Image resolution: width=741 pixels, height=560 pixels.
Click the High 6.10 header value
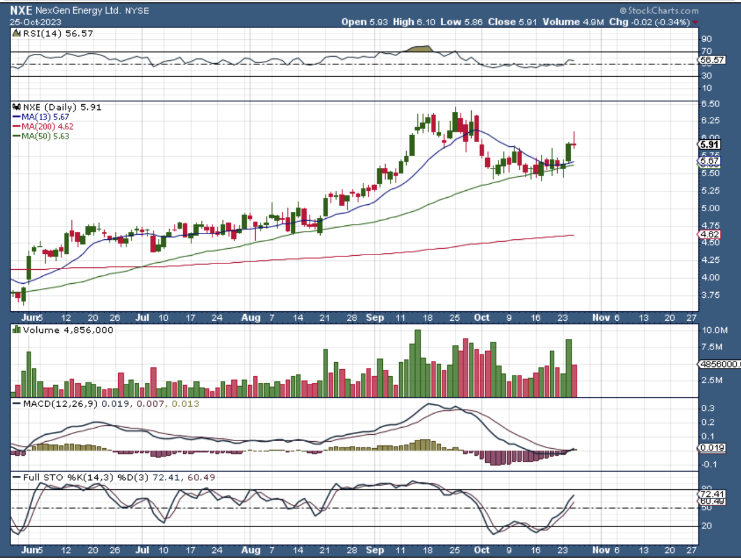(x=414, y=22)
